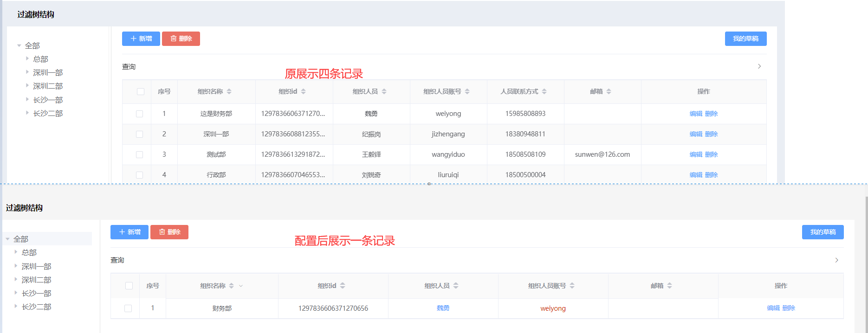Image resolution: width=868 pixels, height=333 pixels.
Task: Sort bottom table by 组织人员 column
Action: point(456,286)
